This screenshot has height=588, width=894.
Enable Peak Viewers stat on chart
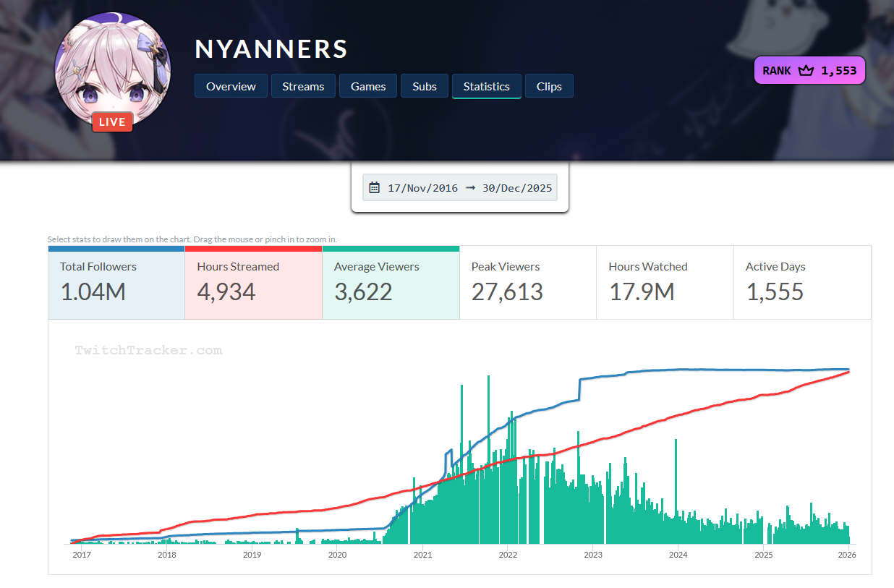tap(528, 282)
